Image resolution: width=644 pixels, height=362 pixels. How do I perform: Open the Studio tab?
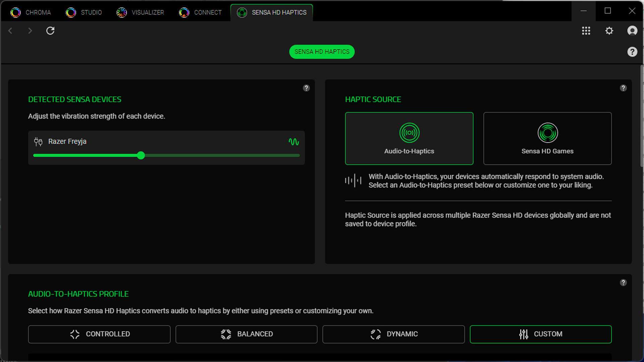pyautogui.click(x=84, y=12)
